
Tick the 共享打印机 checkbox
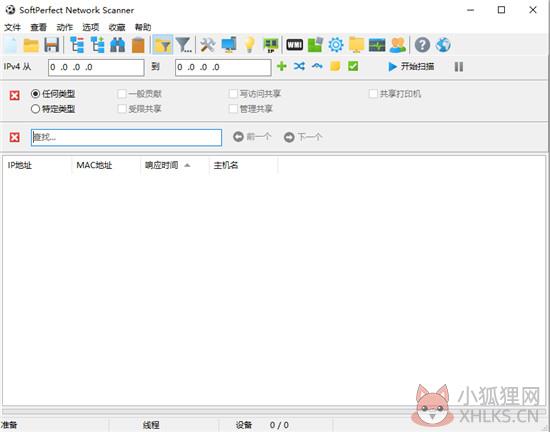pos(373,94)
